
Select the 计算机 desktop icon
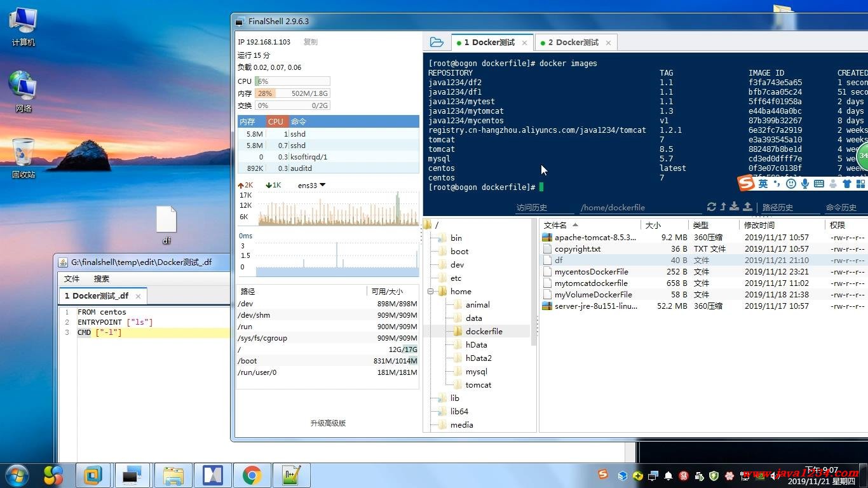coord(23,27)
